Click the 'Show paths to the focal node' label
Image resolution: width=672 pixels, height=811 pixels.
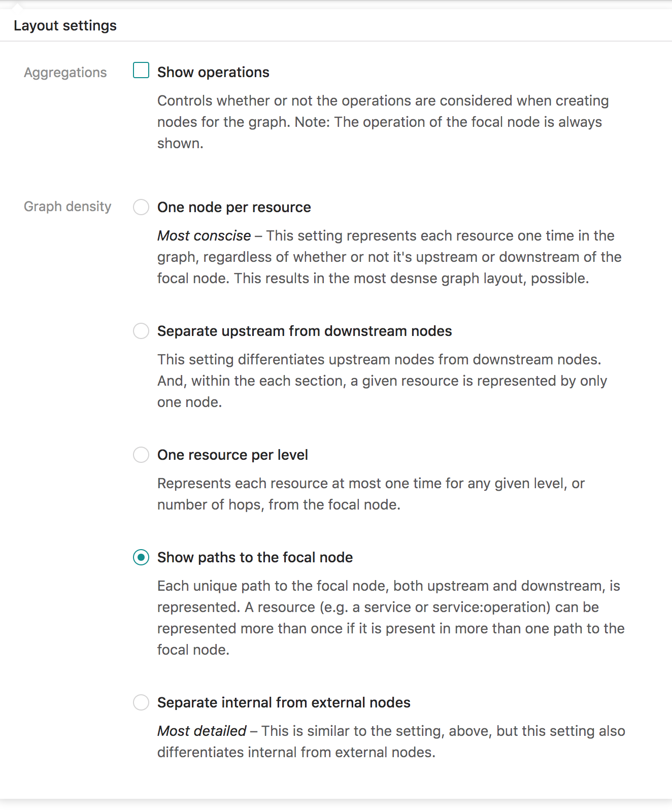coord(255,557)
